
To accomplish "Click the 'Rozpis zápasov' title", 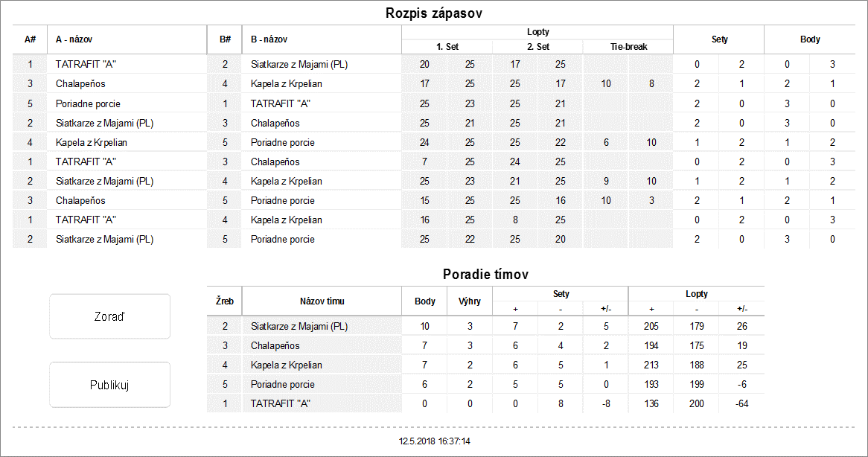I will [434, 13].
